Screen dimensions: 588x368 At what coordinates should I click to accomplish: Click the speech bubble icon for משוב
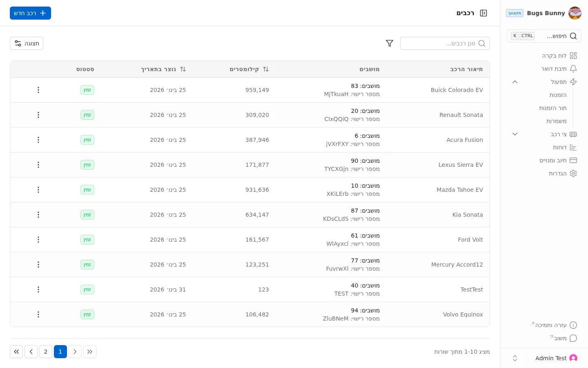tap(573, 338)
